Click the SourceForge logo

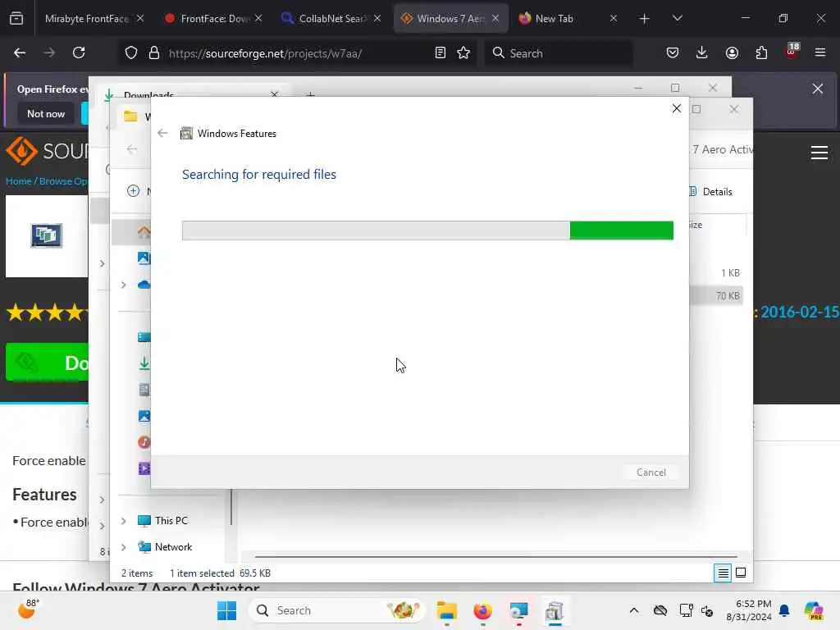point(46,152)
